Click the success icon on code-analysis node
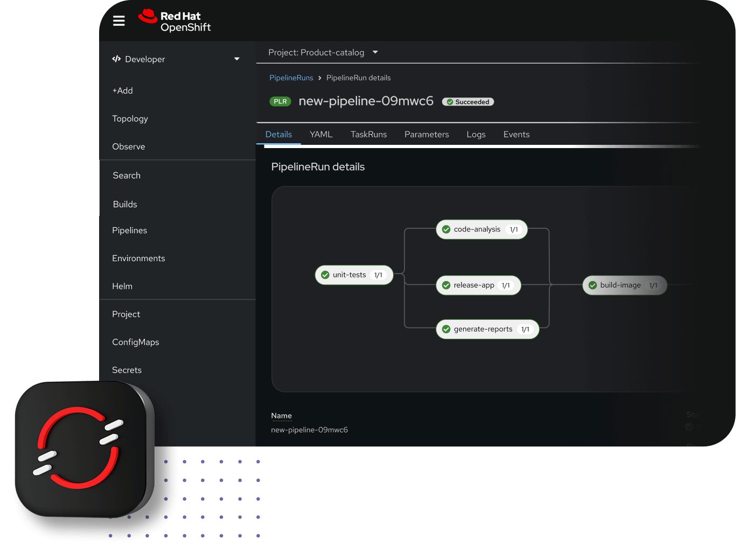The width and height of the screenshot is (740, 560). 446,229
